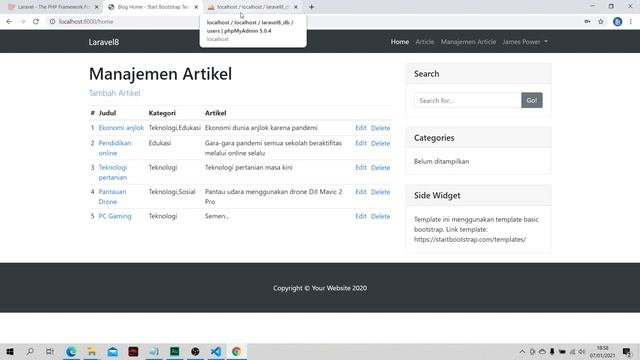Go back using the browser back arrow

(9, 22)
